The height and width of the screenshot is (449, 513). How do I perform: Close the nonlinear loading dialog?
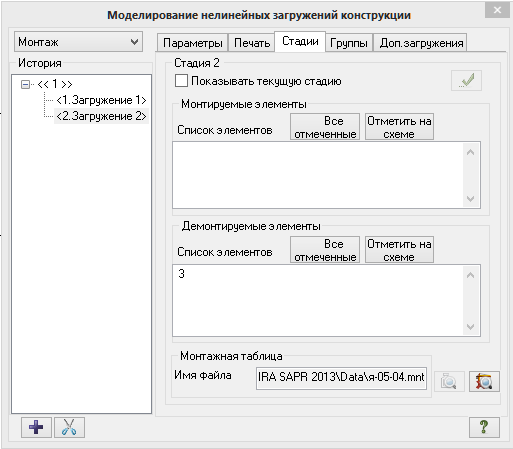[497, 10]
